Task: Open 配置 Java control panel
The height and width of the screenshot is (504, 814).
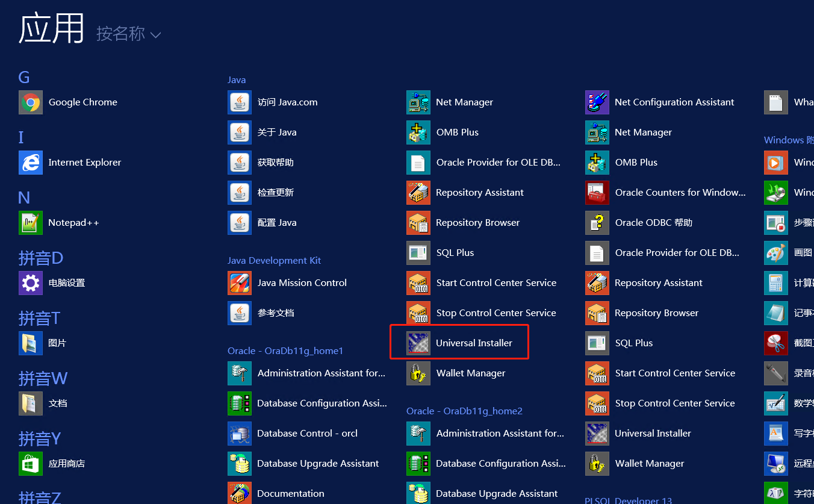Action: [263, 223]
